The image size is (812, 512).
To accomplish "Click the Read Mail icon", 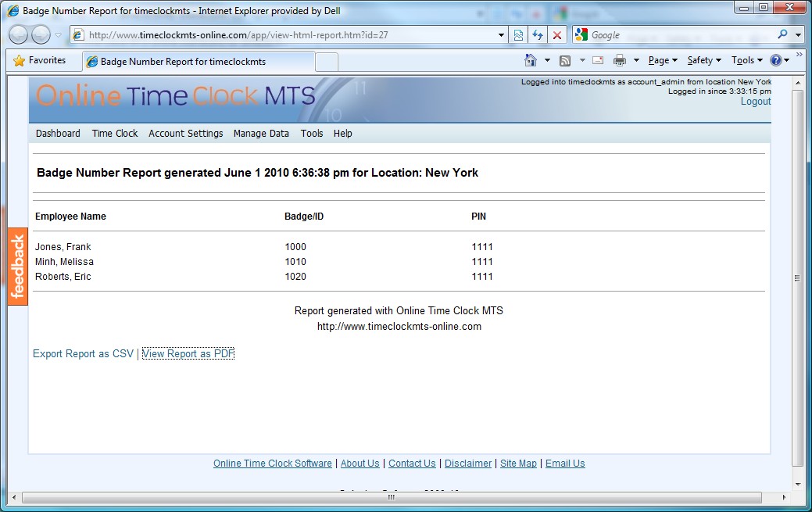I will click(598, 61).
